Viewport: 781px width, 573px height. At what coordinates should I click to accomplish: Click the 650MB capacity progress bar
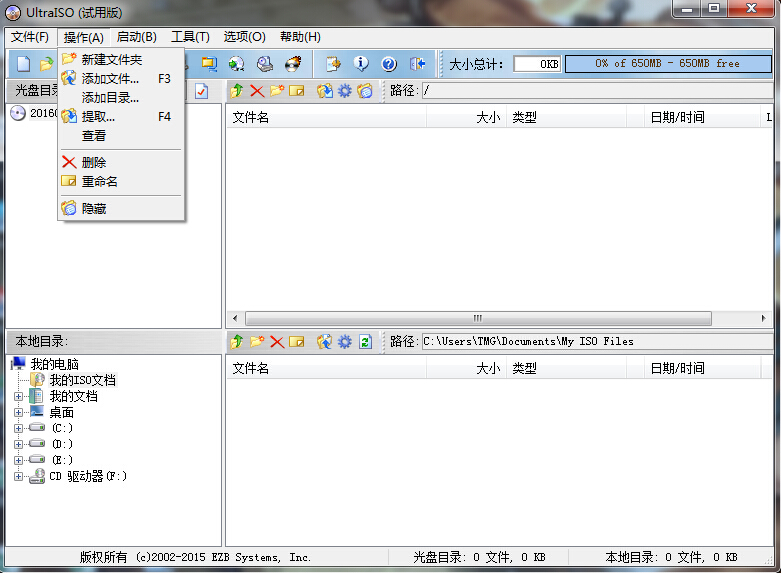tap(668, 64)
